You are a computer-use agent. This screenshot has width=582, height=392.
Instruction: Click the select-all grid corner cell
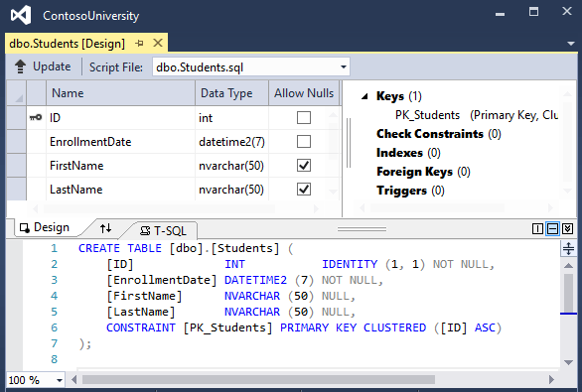click(16, 93)
